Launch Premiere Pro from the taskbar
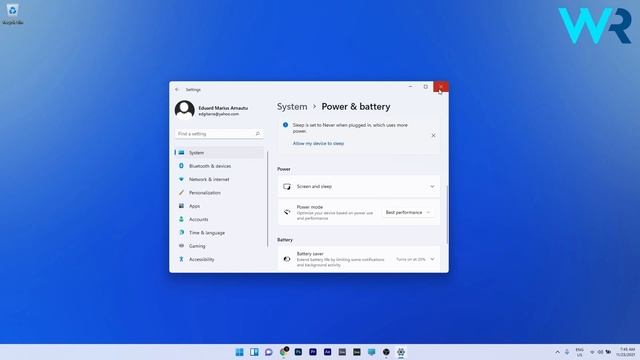 (313, 352)
